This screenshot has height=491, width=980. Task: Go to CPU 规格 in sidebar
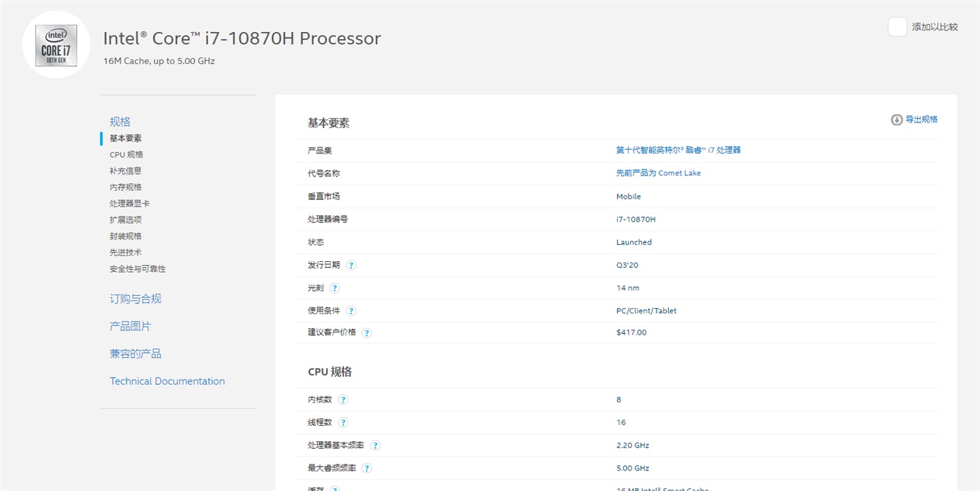point(127,154)
